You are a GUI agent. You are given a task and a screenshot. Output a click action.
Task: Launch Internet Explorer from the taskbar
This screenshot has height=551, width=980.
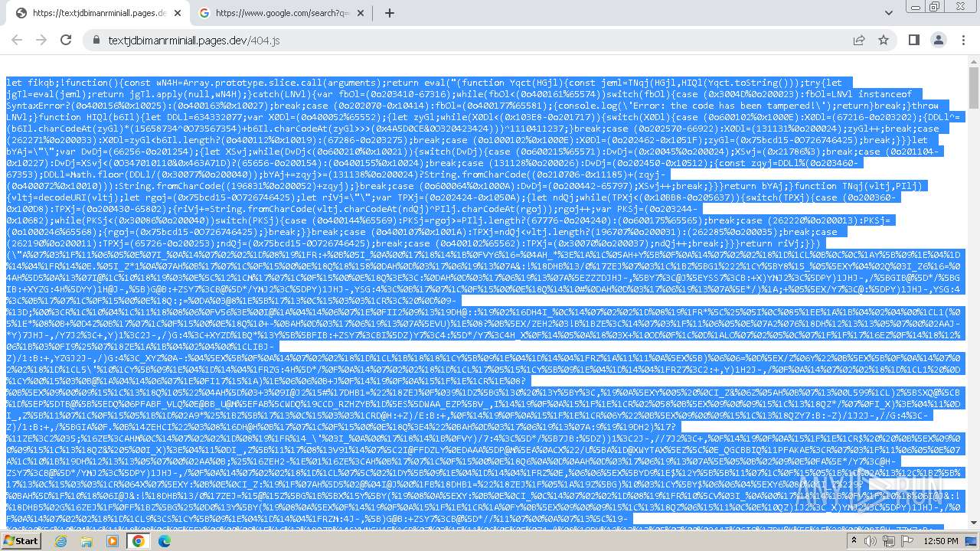61,540
